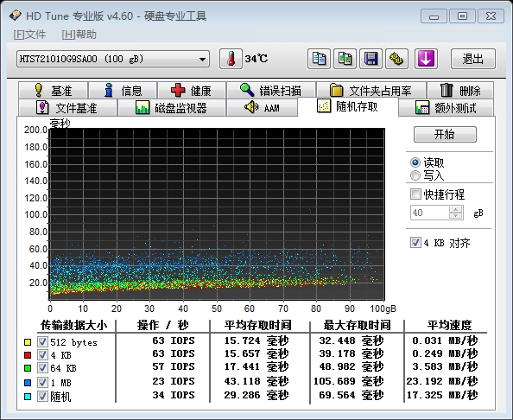Click the 23.192 MB/秒 speed value
This screenshot has width=513, height=420.
(x=442, y=381)
